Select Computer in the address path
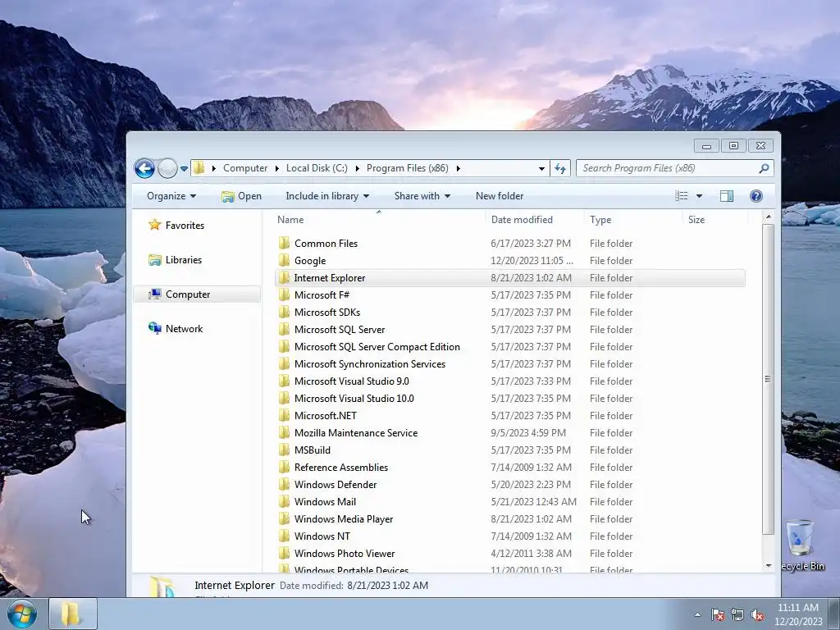Viewport: 840px width, 630px height. point(244,168)
